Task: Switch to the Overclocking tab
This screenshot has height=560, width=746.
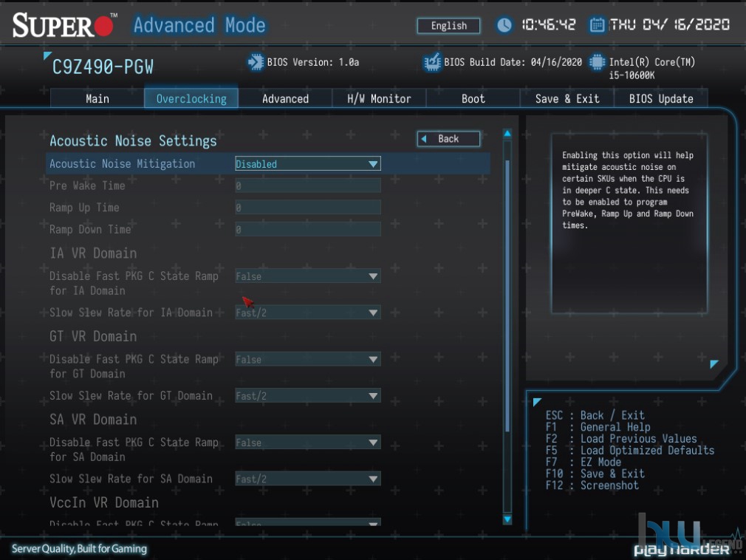Action: [x=191, y=98]
